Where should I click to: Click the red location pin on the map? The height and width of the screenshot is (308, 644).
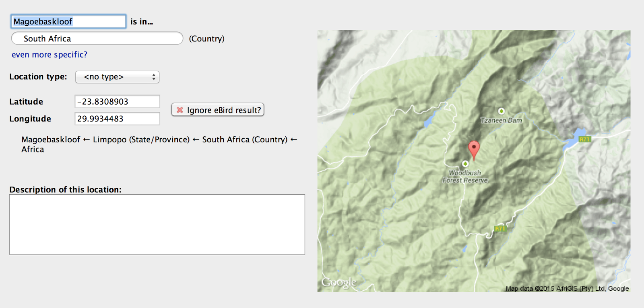[474, 149]
